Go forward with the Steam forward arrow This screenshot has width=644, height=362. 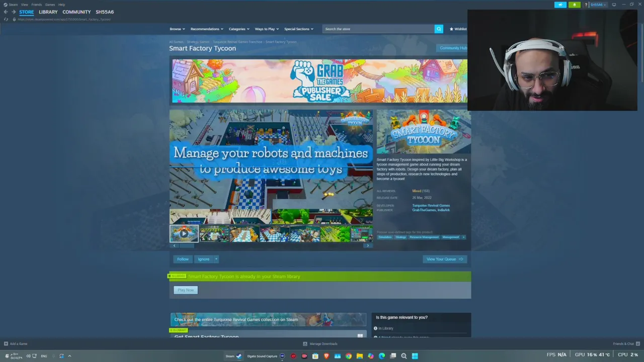click(x=14, y=12)
